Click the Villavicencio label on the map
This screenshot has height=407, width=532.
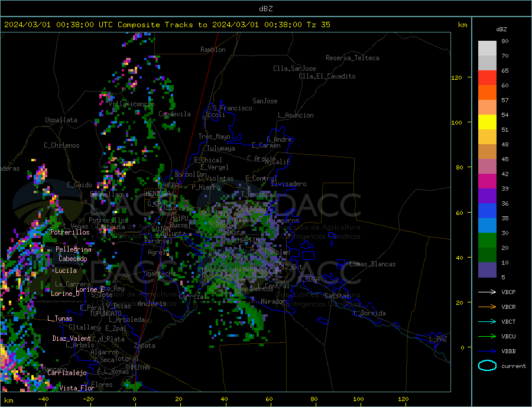(x=131, y=104)
